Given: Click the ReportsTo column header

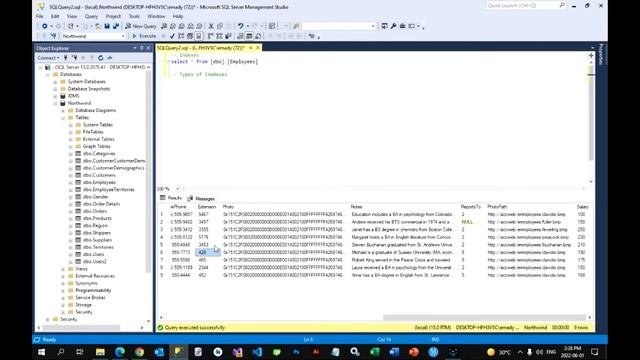Looking at the screenshot, I should (x=471, y=207).
